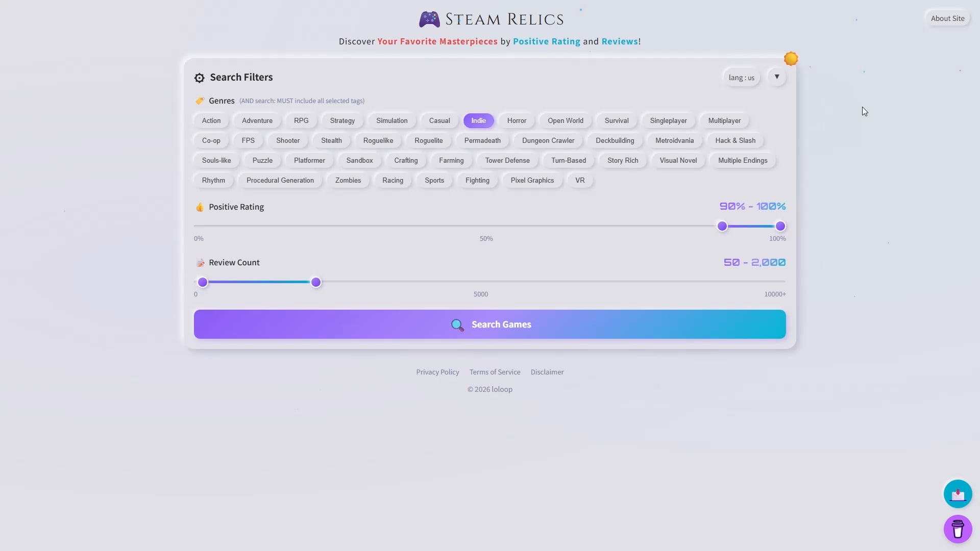
Task: Click the sun theme toggle icon
Action: tap(791, 59)
